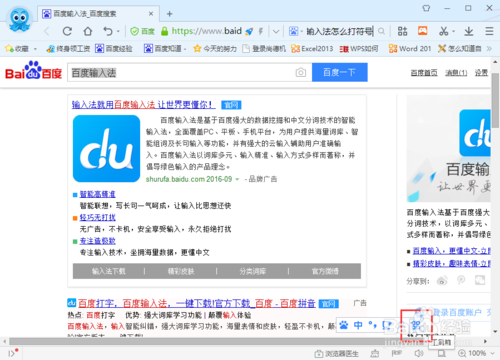Expand the 收藏 dropdown arrow
500x360 pixels.
pos(35,49)
